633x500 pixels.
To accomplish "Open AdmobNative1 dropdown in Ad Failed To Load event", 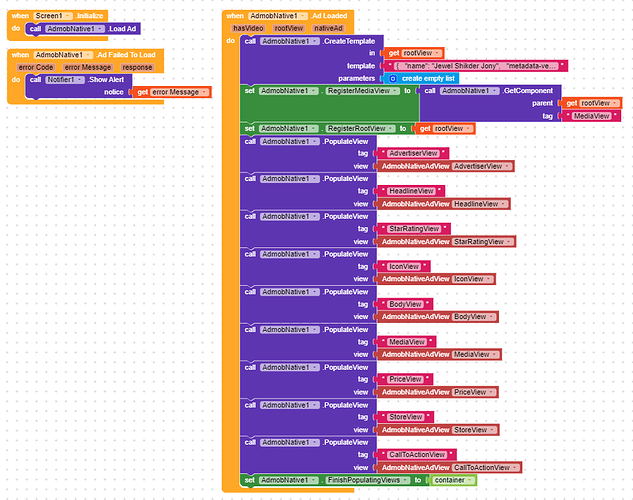I will click(63, 55).
